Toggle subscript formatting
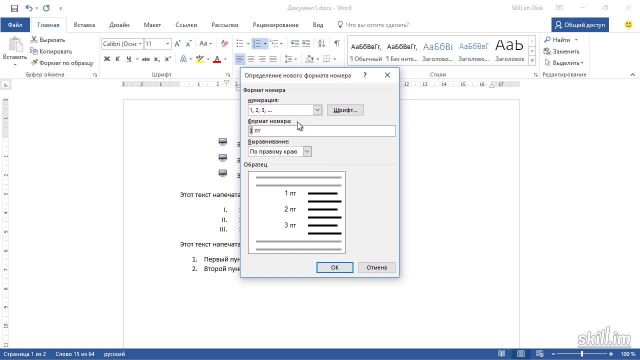This screenshot has width=640, height=360. [x=157, y=59]
